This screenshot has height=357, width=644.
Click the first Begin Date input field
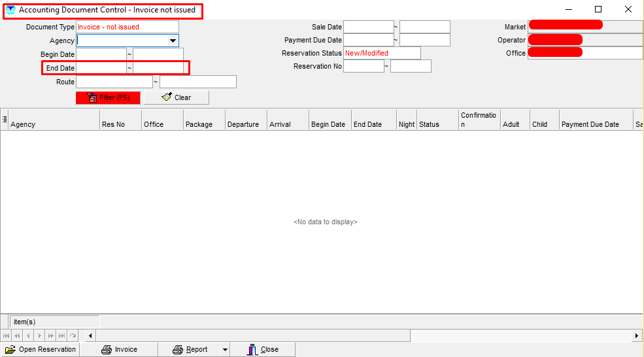pyautogui.click(x=101, y=54)
